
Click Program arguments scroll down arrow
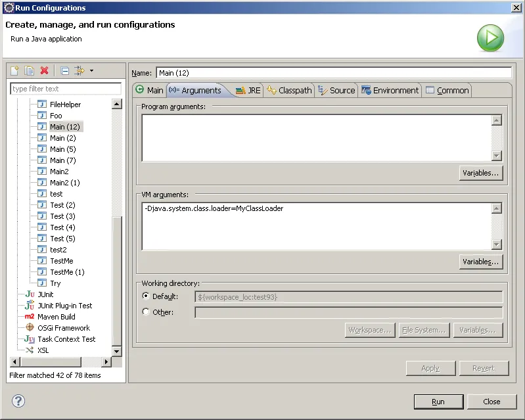click(x=497, y=156)
